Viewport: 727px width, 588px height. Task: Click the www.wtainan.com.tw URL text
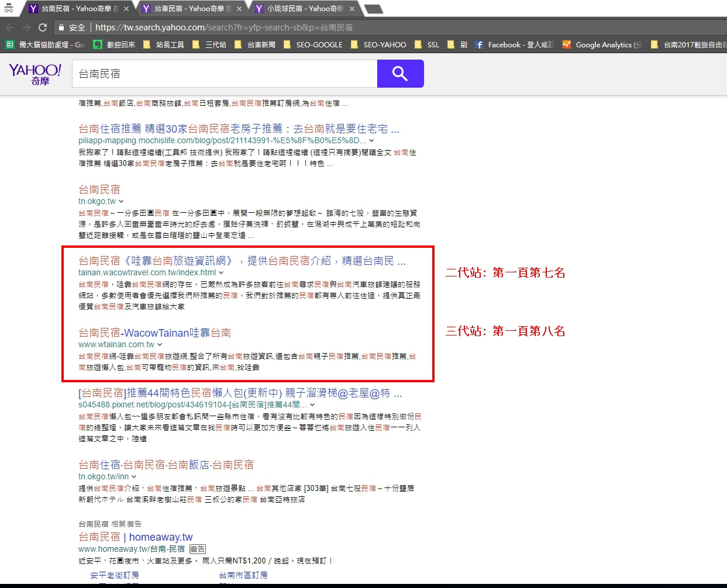116,344
